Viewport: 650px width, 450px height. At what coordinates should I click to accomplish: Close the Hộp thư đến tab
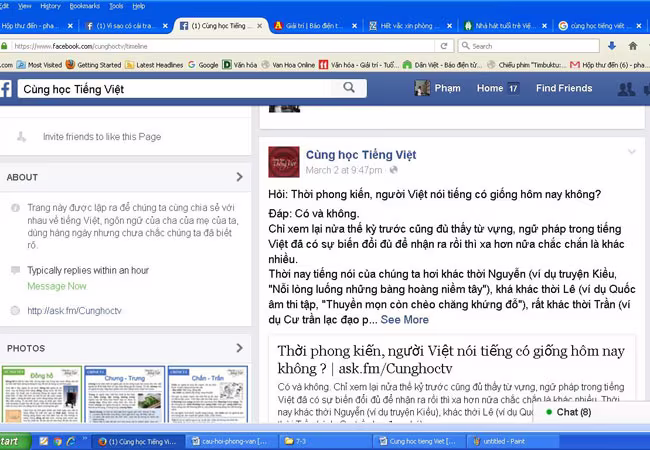pyautogui.click(x=70, y=26)
